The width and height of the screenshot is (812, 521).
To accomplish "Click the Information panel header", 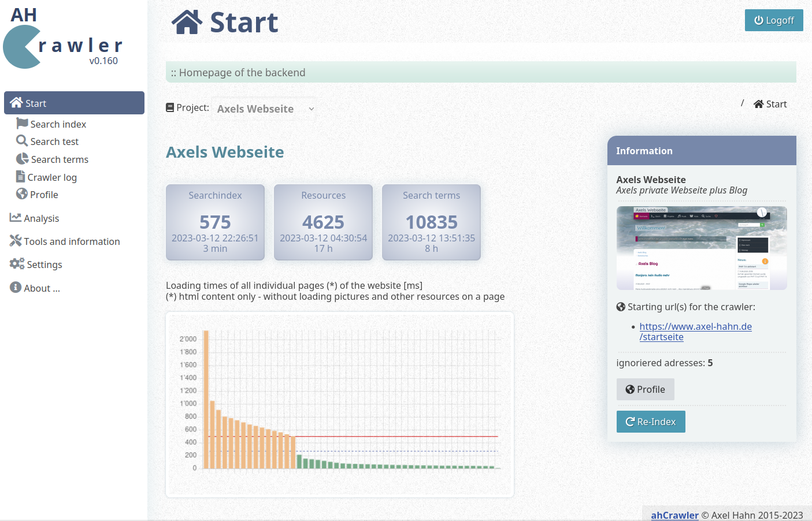I will [702, 151].
